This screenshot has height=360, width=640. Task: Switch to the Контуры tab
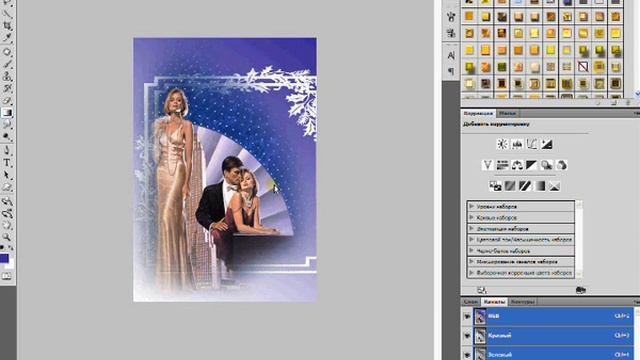pos(522,302)
